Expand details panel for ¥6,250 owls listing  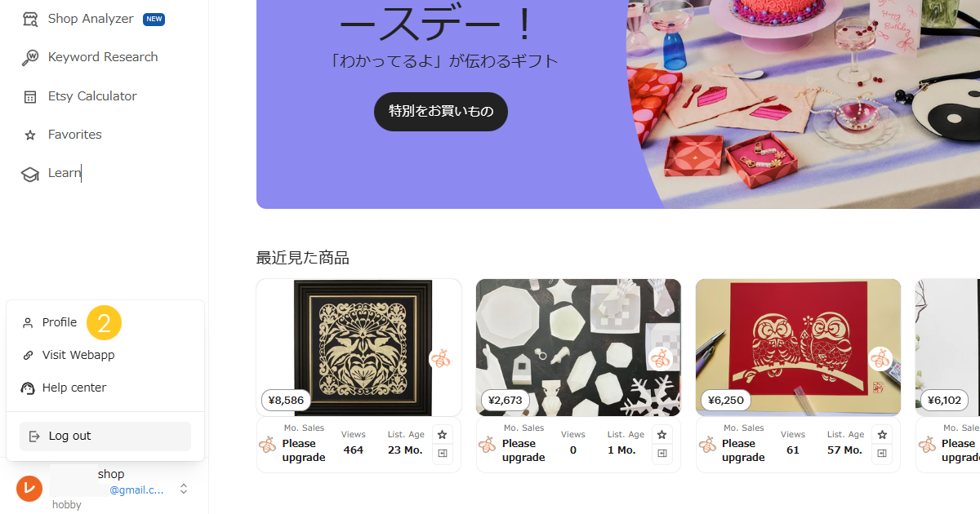[882, 454]
